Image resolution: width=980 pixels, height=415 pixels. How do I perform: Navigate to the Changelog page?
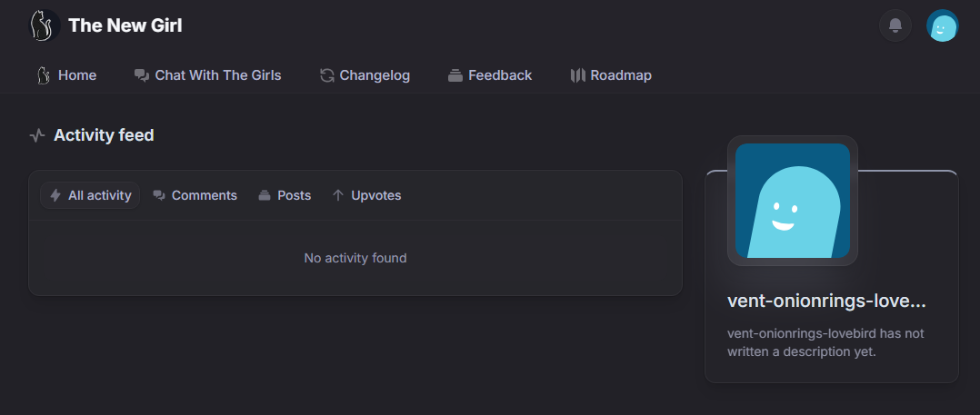tap(375, 75)
